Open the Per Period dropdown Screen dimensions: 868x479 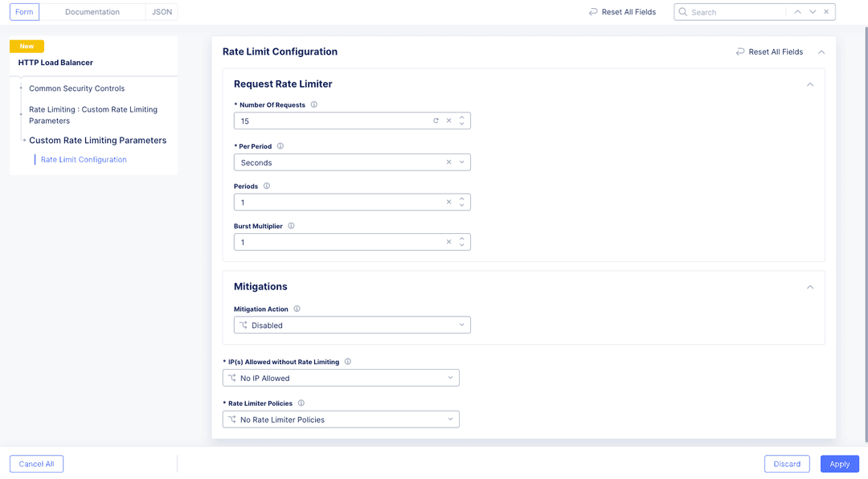[x=461, y=162]
